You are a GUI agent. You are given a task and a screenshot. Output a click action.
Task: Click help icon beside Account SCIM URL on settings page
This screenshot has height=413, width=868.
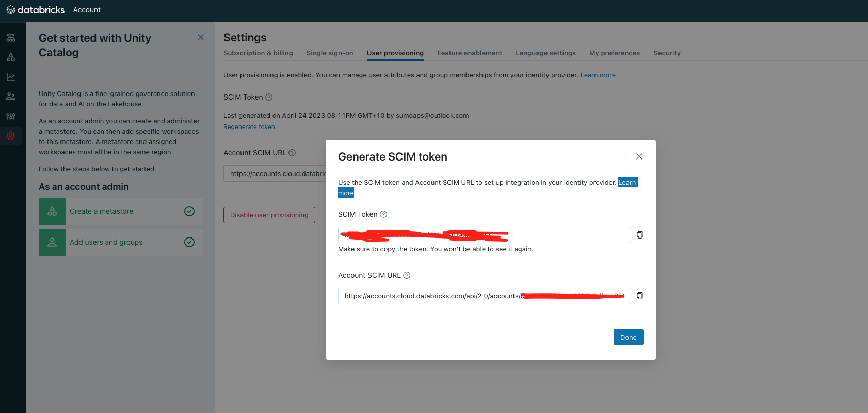tap(292, 153)
